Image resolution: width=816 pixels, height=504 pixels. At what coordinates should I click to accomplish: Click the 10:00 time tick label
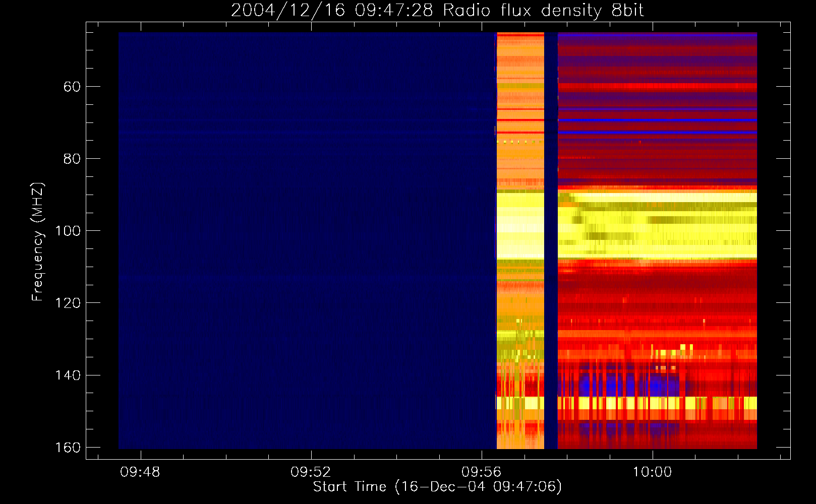click(x=652, y=472)
